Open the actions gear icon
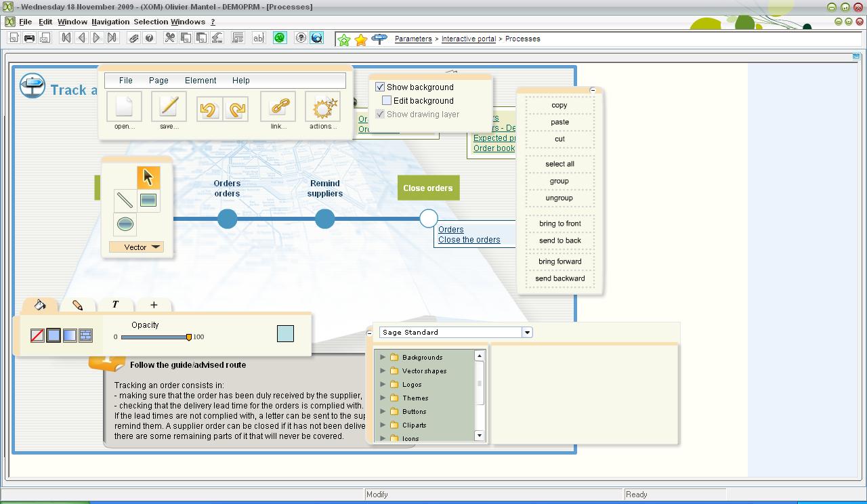867x504 pixels. click(x=323, y=107)
